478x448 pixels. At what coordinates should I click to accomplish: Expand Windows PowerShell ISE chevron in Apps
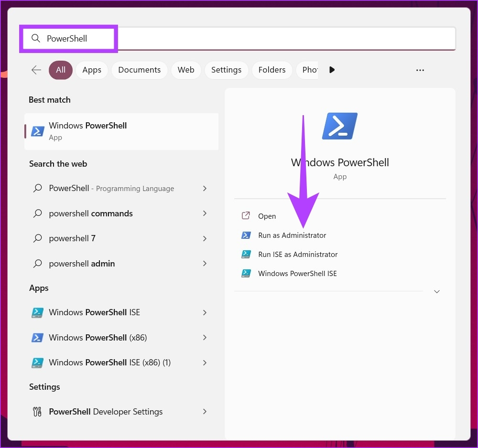point(205,312)
